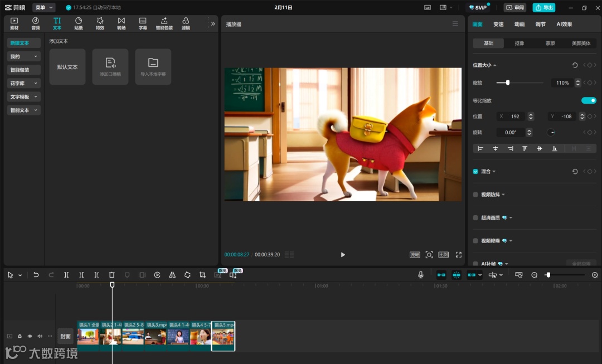Add 默认文本 default text card
Image resolution: width=602 pixels, height=364 pixels.
[67, 67]
